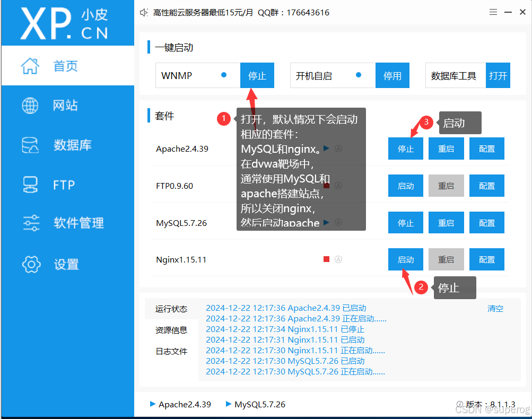This screenshot has width=532, height=419.
Task: Select log line 12:17:30 MySQL5.7.26 已启动
Action: (285, 361)
